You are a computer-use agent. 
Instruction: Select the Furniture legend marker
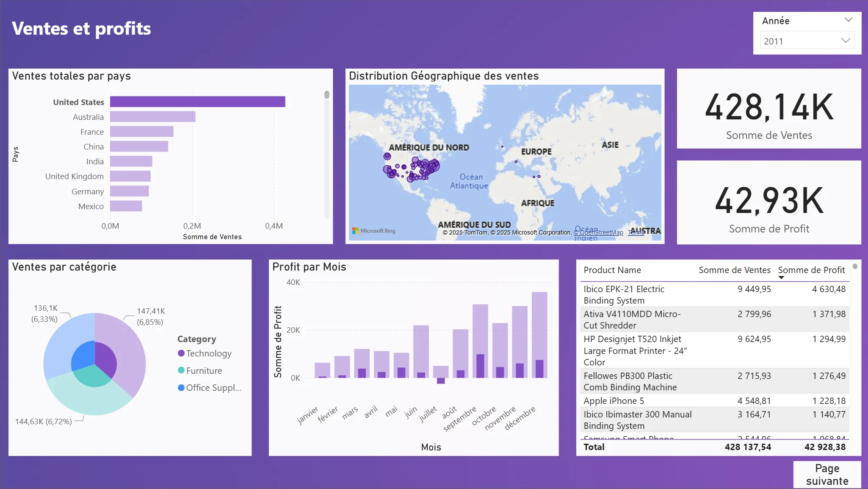181,370
